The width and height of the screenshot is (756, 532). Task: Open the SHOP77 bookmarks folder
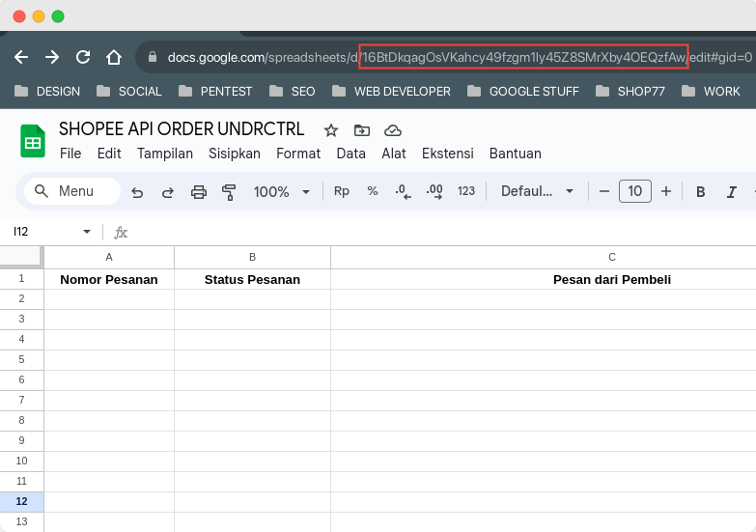(630, 91)
